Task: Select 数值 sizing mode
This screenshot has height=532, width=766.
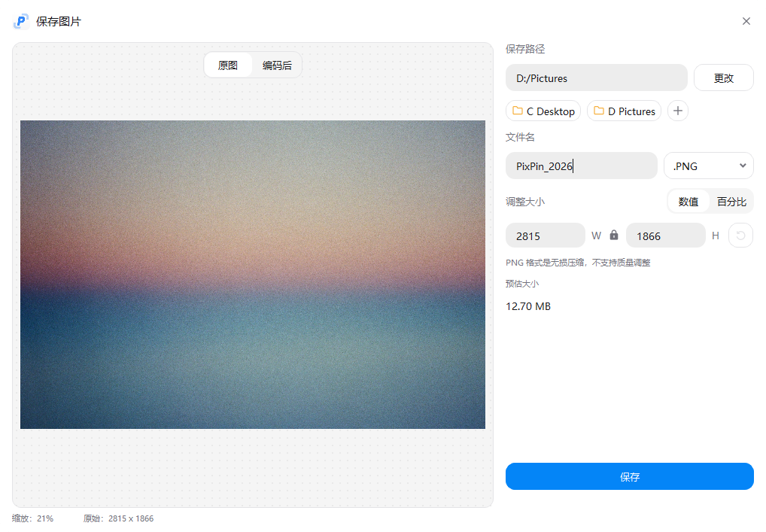Action: 688,201
